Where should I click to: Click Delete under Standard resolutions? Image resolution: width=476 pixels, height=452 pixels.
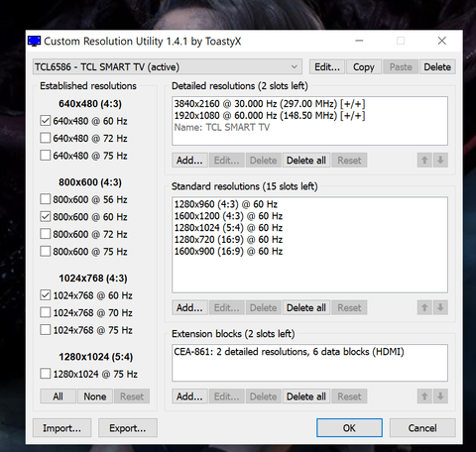click(264, 307)
